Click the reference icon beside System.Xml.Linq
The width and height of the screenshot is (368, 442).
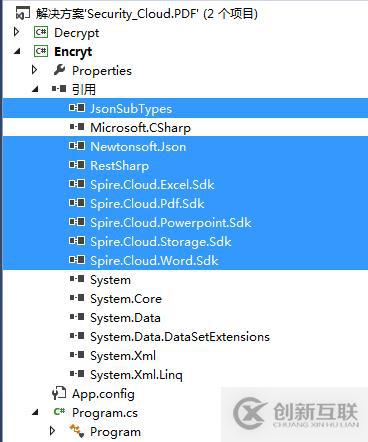click(x=77, y=374)
